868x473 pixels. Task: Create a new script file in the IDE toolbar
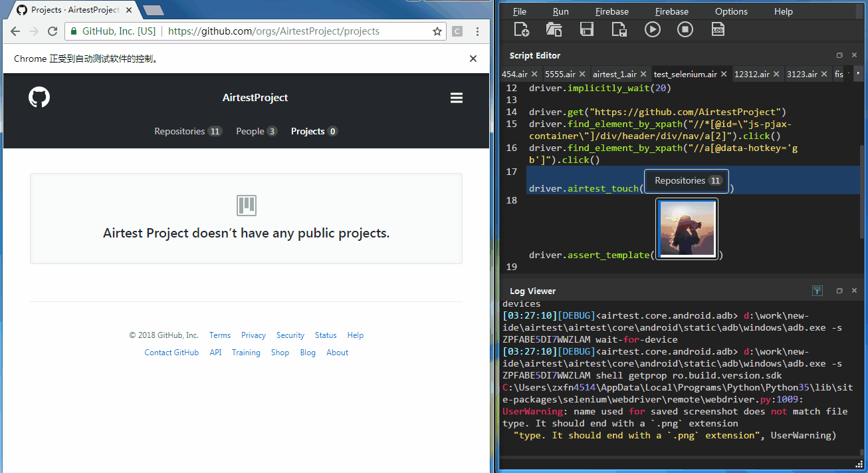(522, 29)
